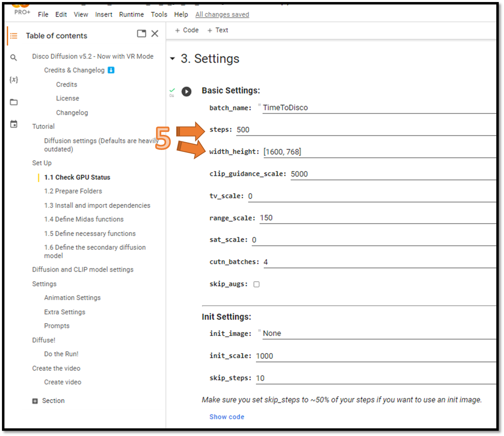Open the search sidebar icon
The image size is (504, 436).
pyautogui.click(x=14, y=58)
